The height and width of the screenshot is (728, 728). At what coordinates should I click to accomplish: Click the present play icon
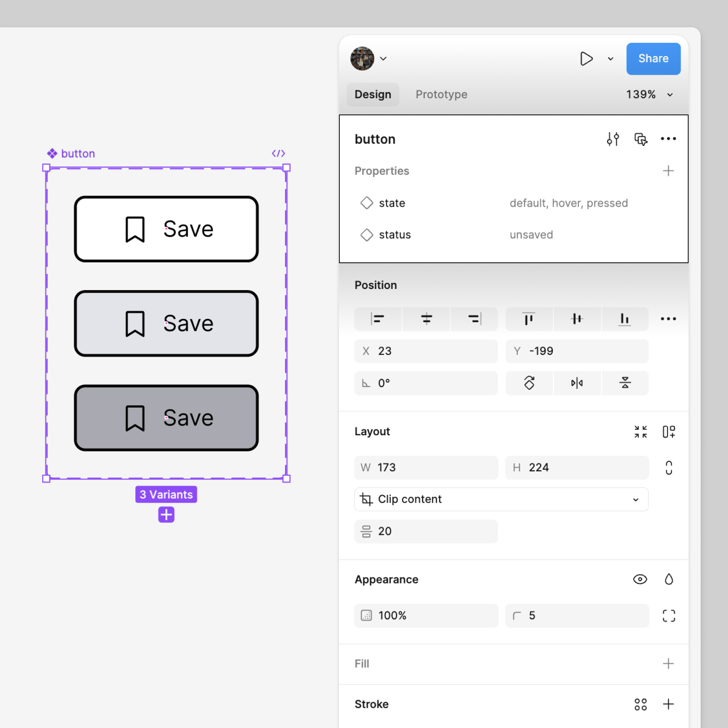tap(586, 59)
